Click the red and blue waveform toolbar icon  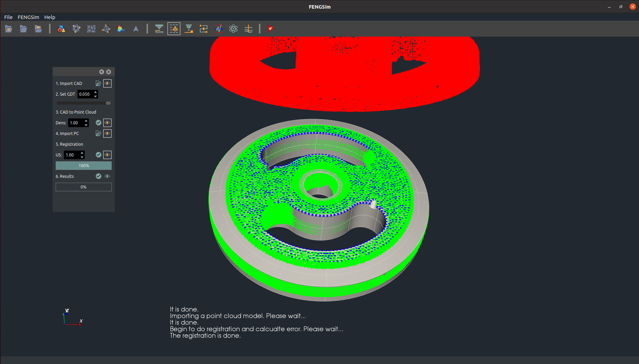tap(219, 29)
